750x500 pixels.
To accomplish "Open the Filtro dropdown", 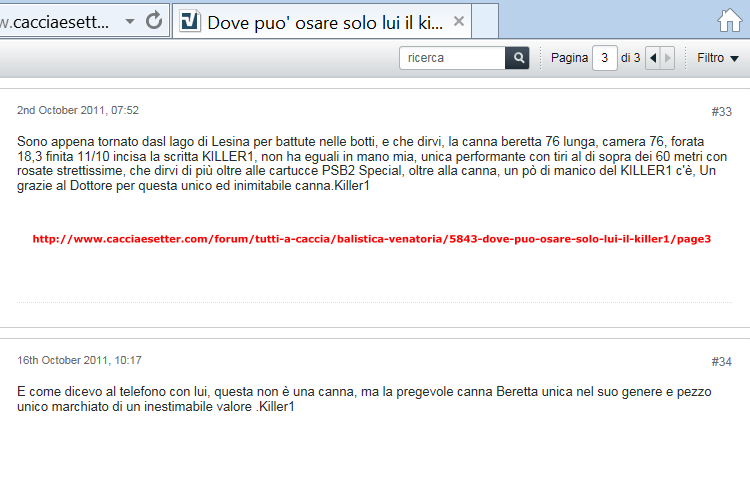I will 717,58.
